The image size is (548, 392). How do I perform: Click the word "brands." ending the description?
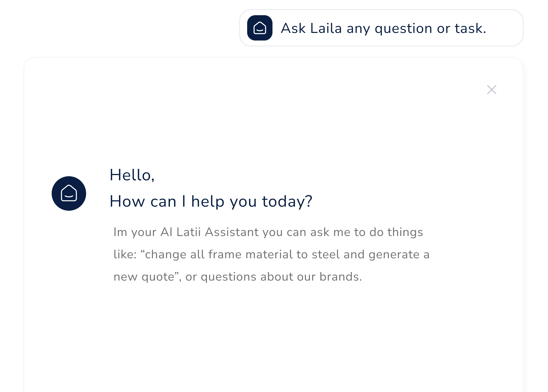pos(341,277)
